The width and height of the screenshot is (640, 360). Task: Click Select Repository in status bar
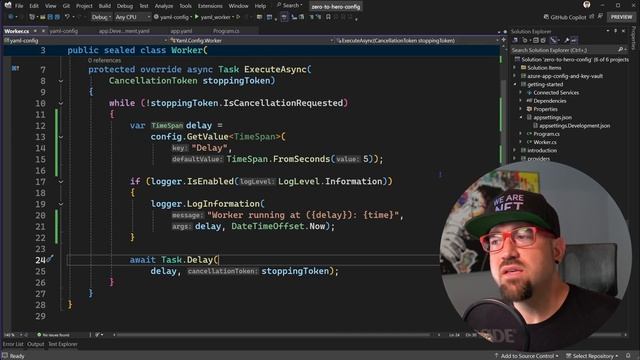592,356
